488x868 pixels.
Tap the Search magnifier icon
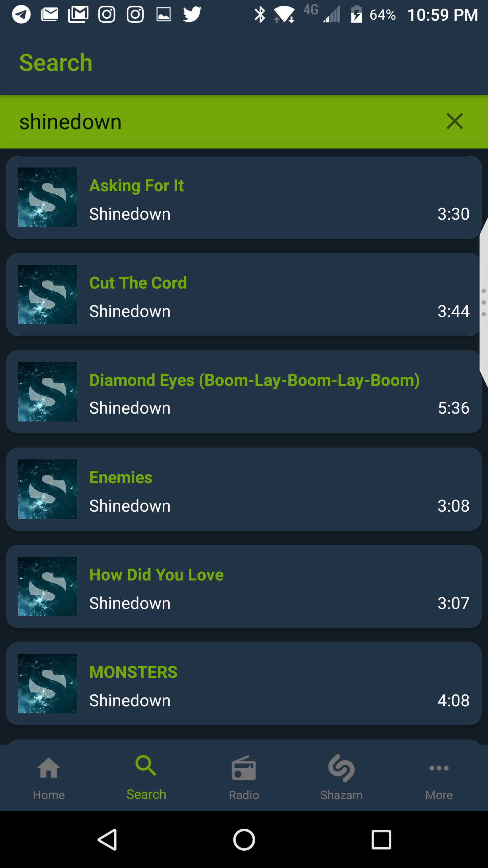click(146, 766)
